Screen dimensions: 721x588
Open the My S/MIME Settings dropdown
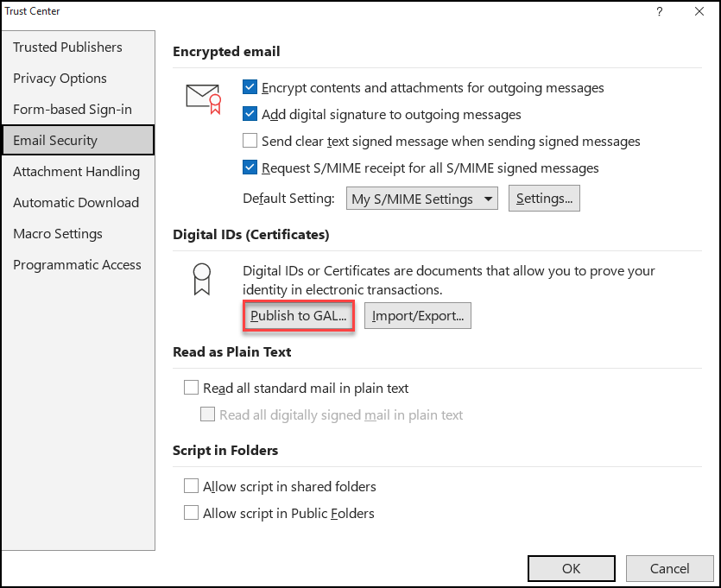pyautogui.click(x=422, y=199)
